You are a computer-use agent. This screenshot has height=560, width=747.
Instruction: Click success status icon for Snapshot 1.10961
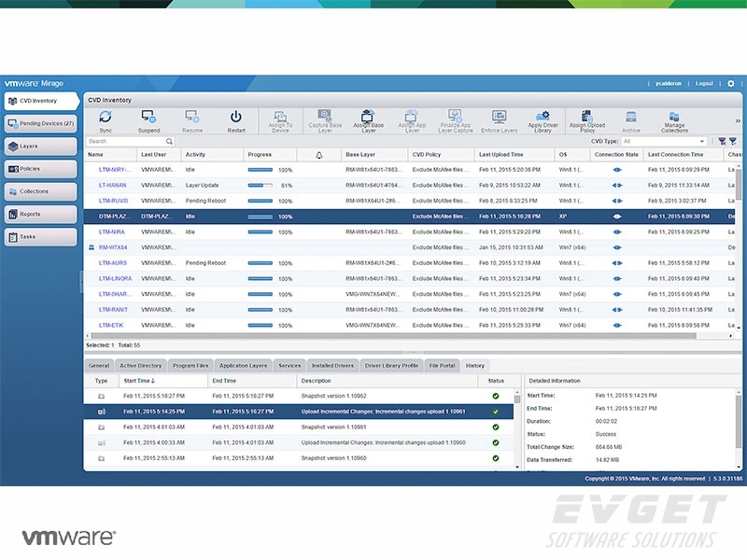click(496, 427)
